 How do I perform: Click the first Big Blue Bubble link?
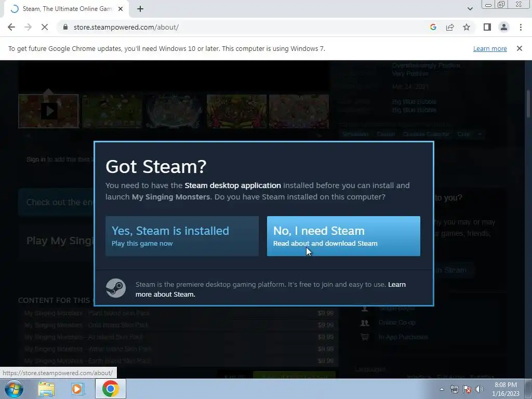pyautogui.click(x=414, y=101)
